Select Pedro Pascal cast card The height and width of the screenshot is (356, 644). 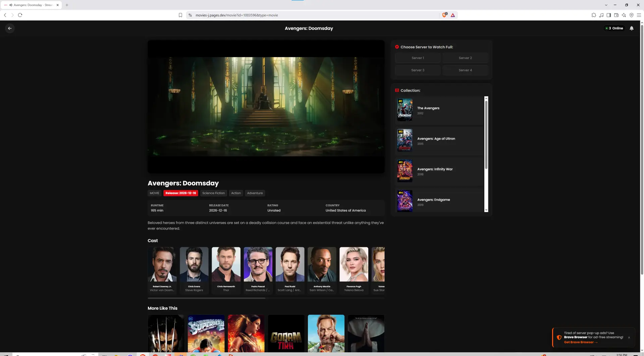point(258,270)
